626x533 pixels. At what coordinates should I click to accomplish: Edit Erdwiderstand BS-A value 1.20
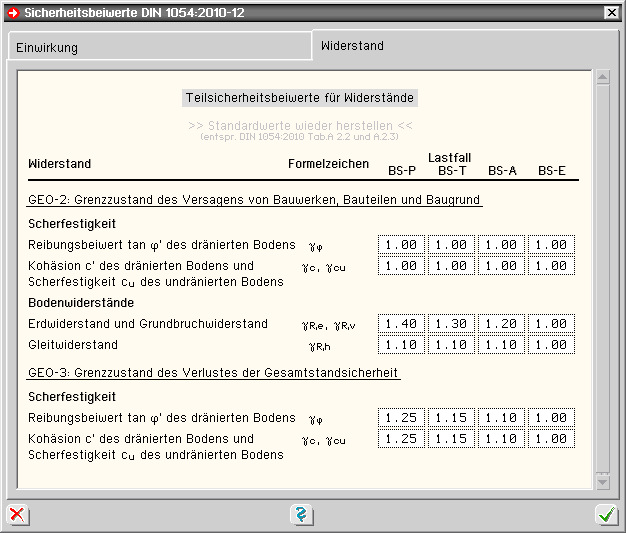[502, 324]
